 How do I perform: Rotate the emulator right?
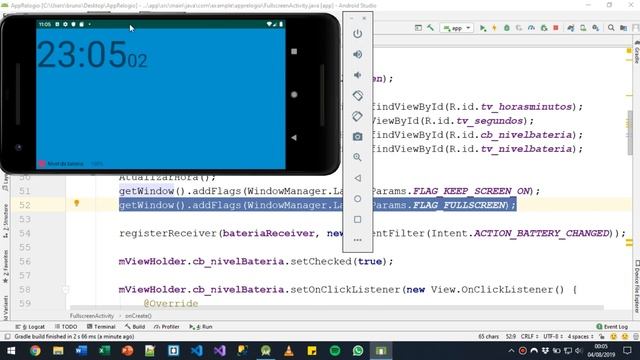(358, 116)
